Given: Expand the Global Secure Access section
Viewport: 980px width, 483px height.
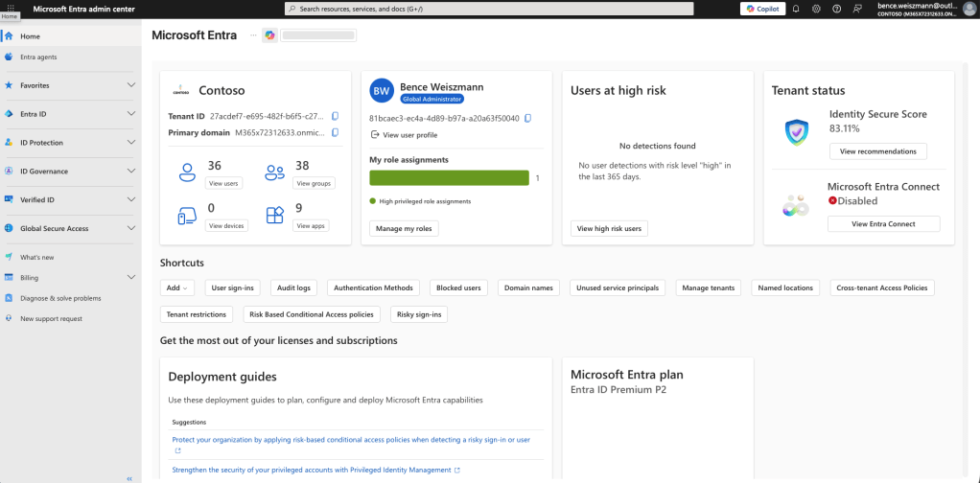Looking at the screenshot, I should (x=131, y=229).
